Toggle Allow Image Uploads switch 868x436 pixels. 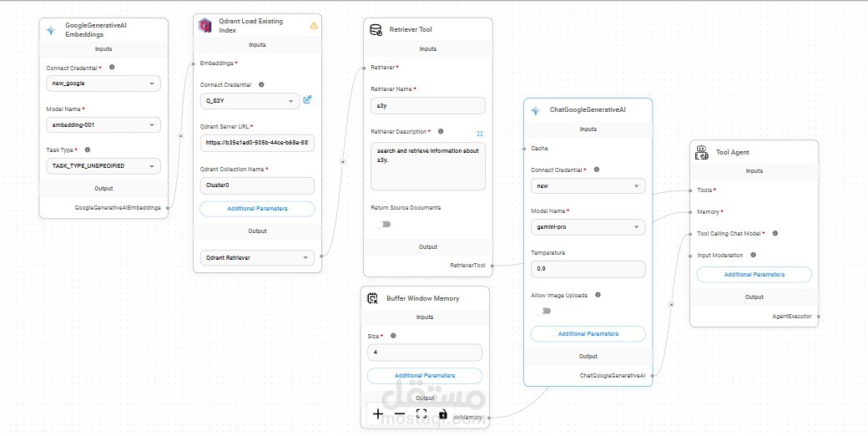[543, 311]
